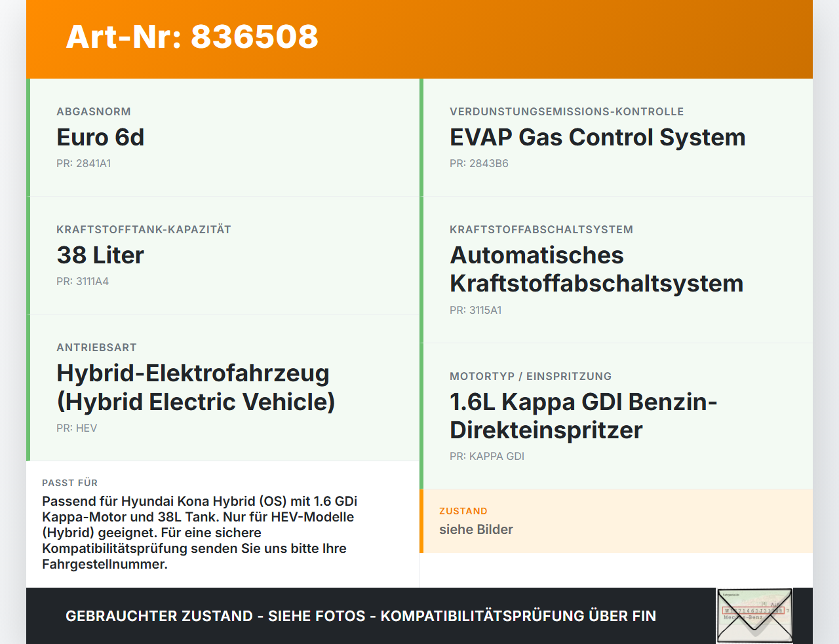Click the PR: KAPPA GDI code
The width and height of the screenshot is (839, 644).
coord(487,456)
